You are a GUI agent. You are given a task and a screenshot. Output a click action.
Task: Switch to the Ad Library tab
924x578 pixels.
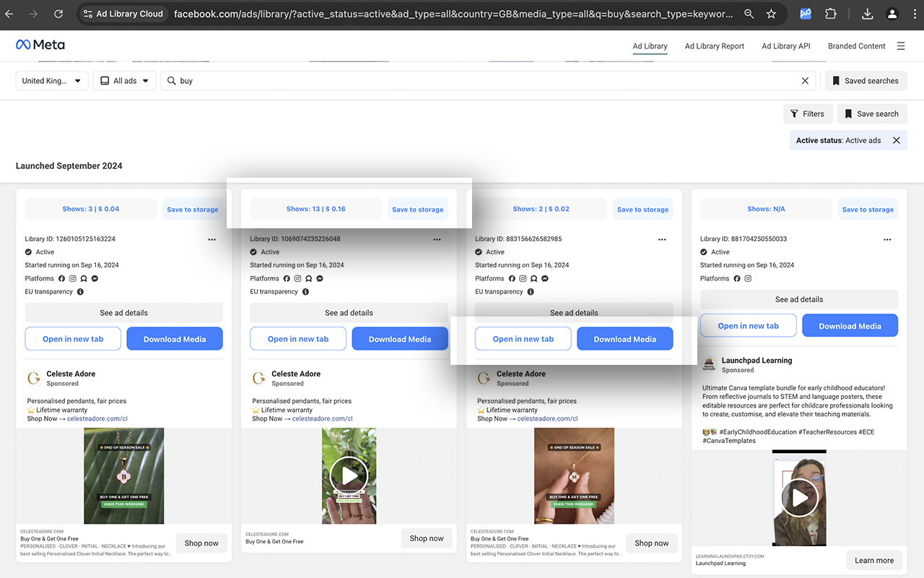[650, 46]
